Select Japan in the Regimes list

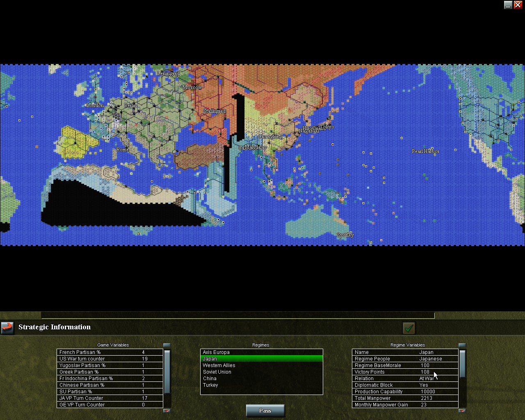[262, 359]
